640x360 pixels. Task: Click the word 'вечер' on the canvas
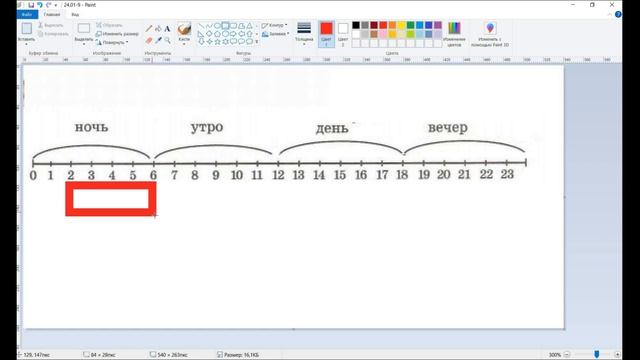448,128
